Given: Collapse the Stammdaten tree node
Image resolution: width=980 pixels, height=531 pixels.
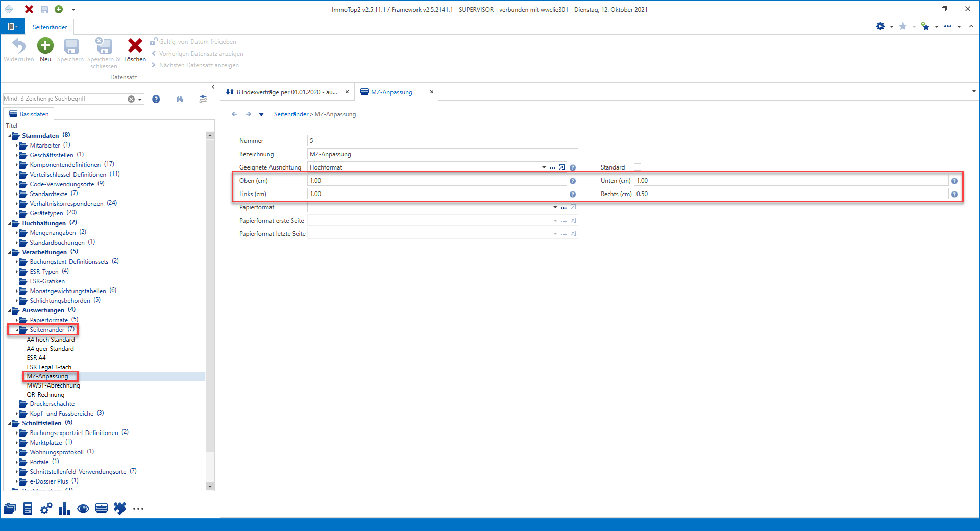Looking at the screenshot, I should point(10,136).
